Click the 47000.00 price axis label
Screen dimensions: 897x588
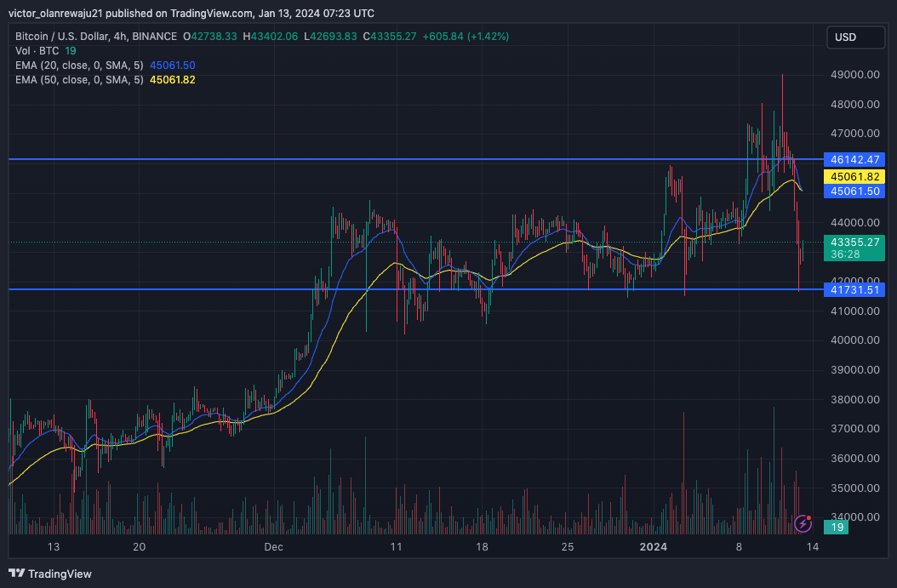(855, 134)
